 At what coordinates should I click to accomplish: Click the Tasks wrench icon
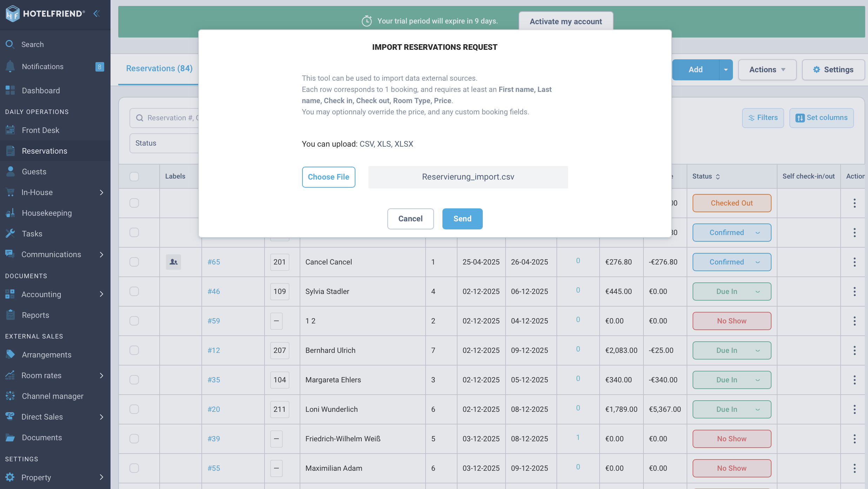coord(10,233)
